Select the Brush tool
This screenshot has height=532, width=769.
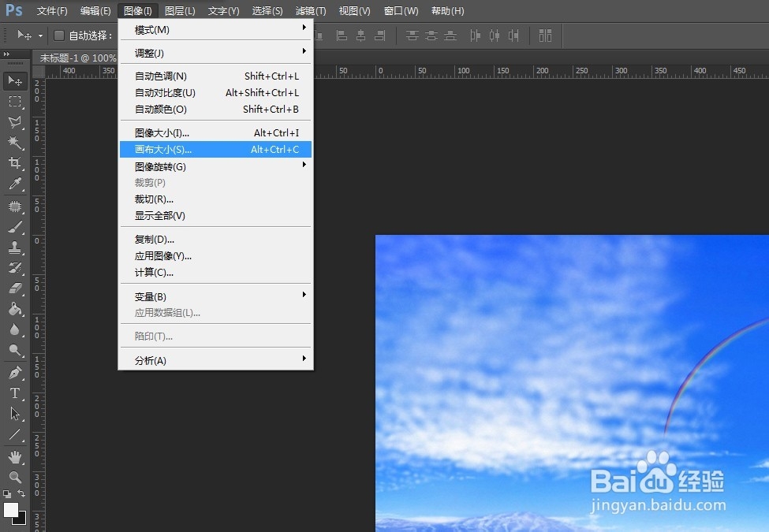tap(16, 226)
